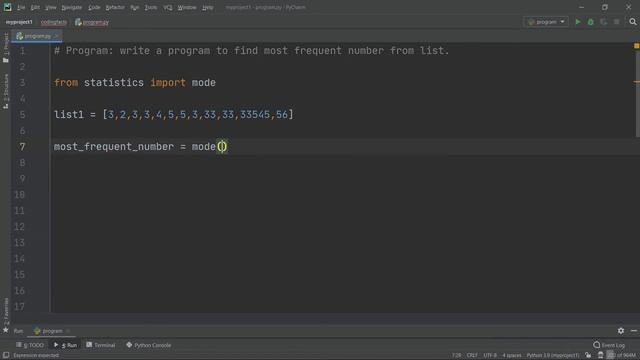
Task: Open the Event Log panel
Action: 609,345
